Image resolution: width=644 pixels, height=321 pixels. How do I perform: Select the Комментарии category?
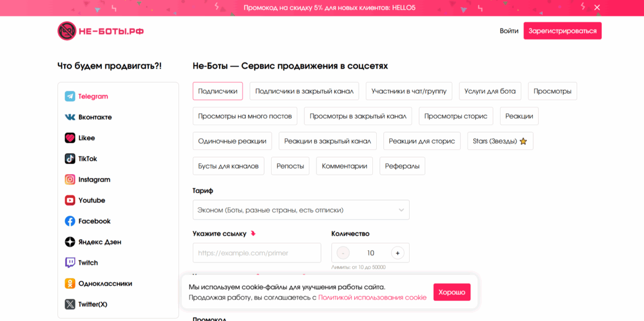(344, 166)
